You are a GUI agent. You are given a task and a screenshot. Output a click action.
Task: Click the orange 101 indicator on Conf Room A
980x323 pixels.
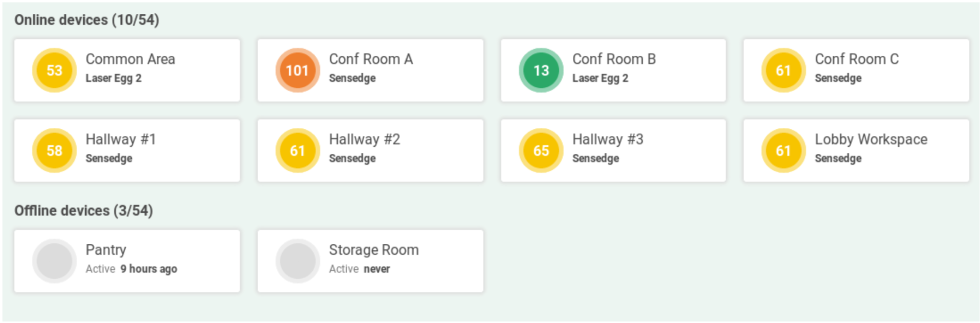point(297,70)
